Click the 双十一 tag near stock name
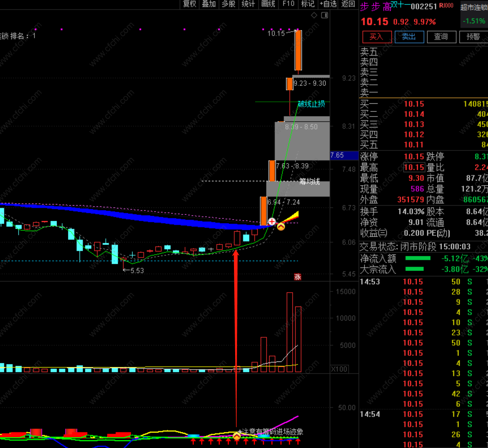488x448 pixels. pos(400,4)
